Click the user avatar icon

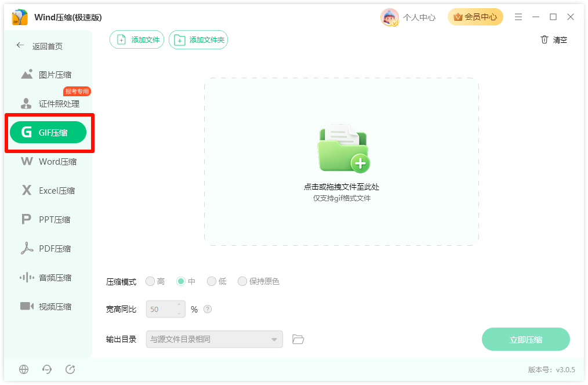tap(389, 17)
